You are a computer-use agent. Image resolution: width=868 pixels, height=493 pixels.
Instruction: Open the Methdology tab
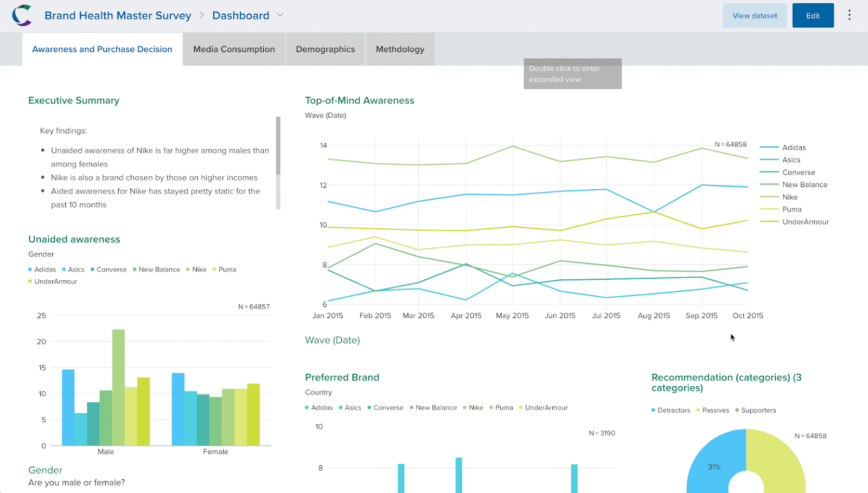400,49
